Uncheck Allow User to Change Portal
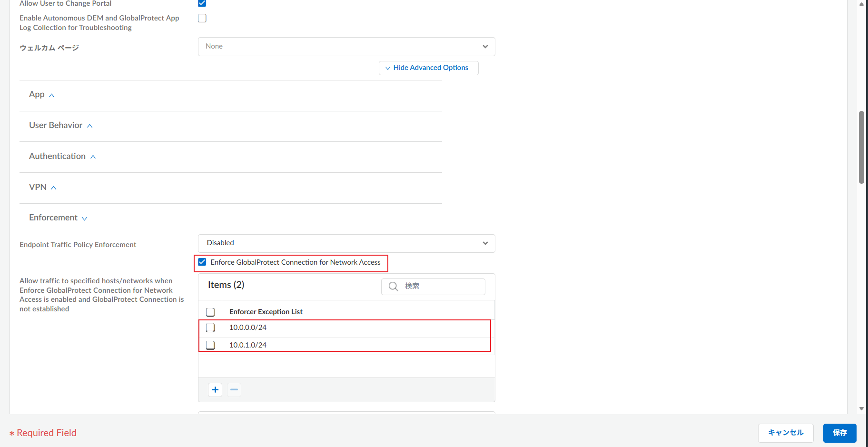868x447 pixels. tap(202, 3)
